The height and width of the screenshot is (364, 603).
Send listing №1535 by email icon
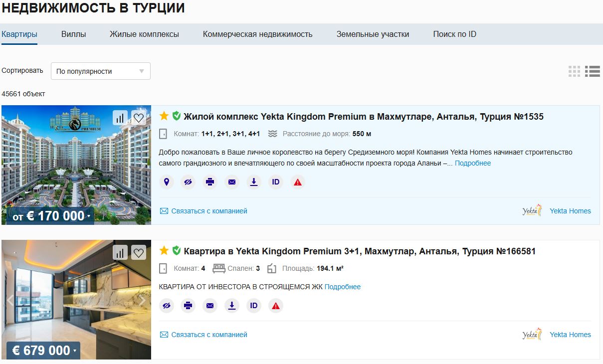click(x=232, y=182)
